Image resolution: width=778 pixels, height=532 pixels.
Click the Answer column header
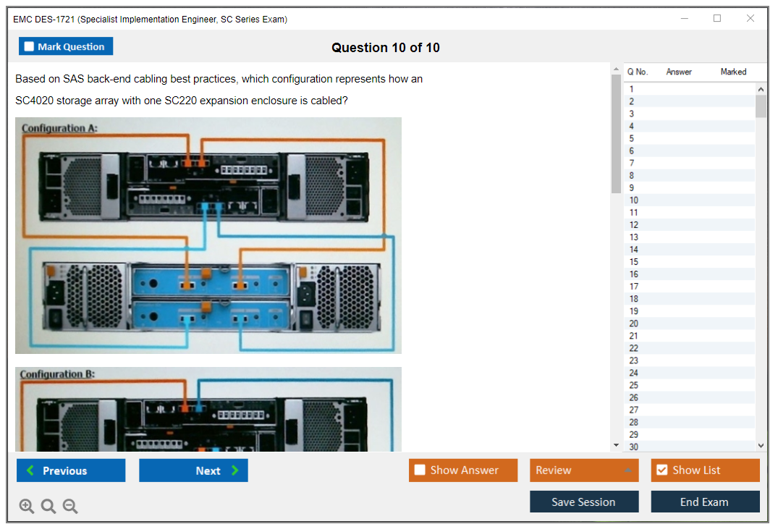[x=679, y=72]
